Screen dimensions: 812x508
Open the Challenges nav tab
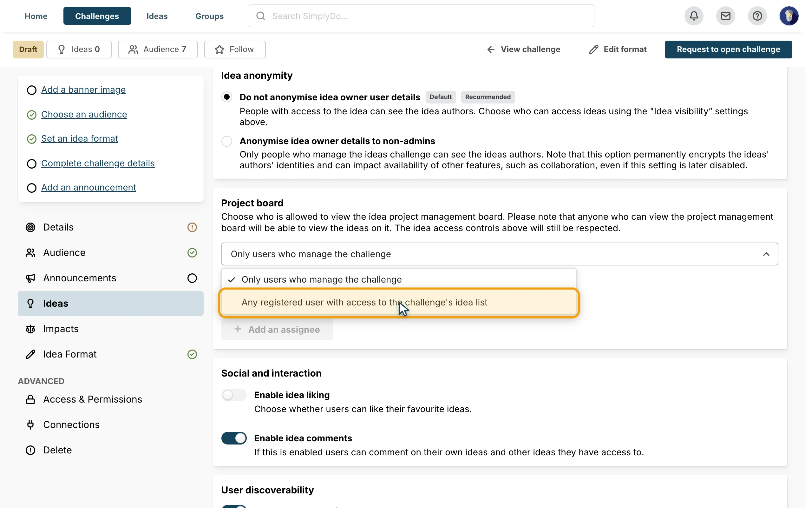tap(97, 16)
